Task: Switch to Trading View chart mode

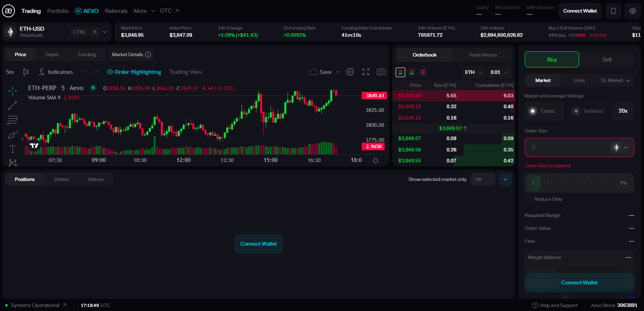Action: tap(185, 72)
